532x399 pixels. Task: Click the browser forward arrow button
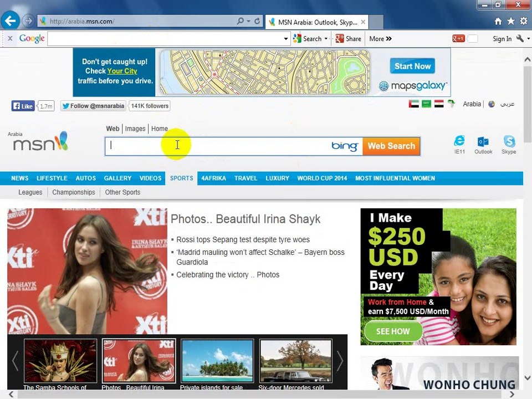coord(28,21)
